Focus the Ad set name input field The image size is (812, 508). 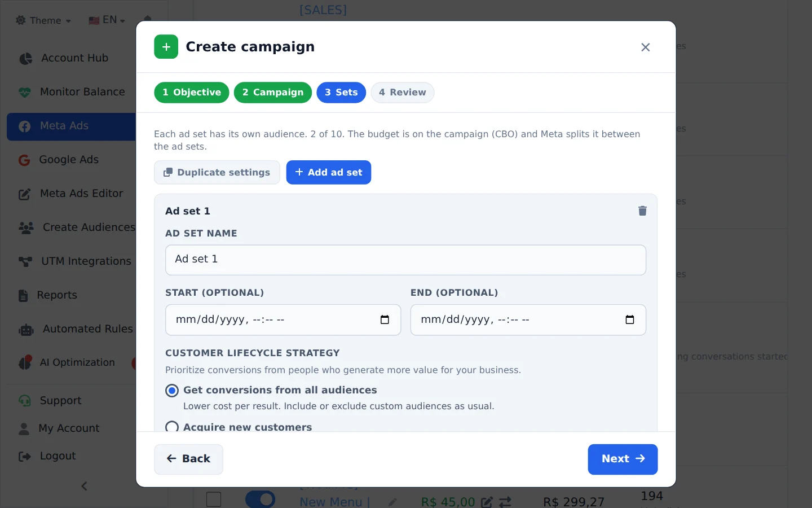(x=405, y=260)
